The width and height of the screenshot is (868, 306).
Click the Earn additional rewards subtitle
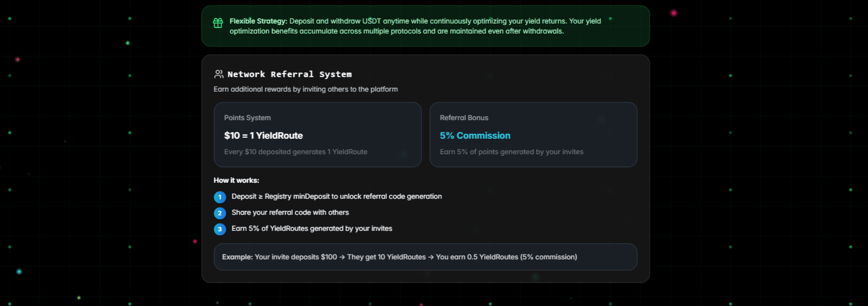(x=305, y=89)
